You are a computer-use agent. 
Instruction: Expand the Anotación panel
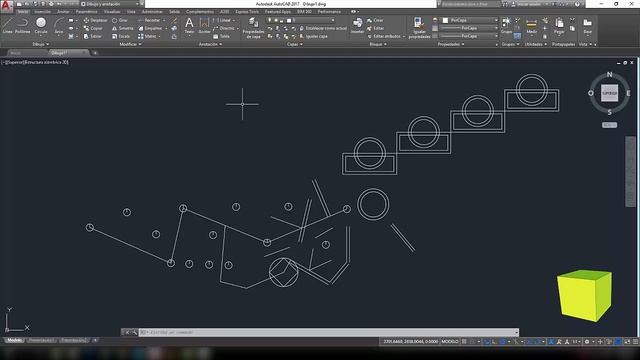(210, 44)
